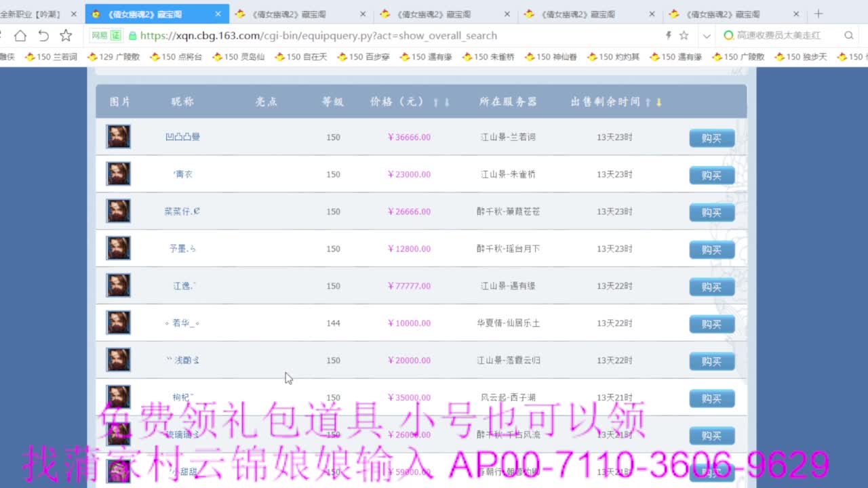Click the green lock security icon
Viewport: 868px width, 488px height.
click(x=133, y=36)
